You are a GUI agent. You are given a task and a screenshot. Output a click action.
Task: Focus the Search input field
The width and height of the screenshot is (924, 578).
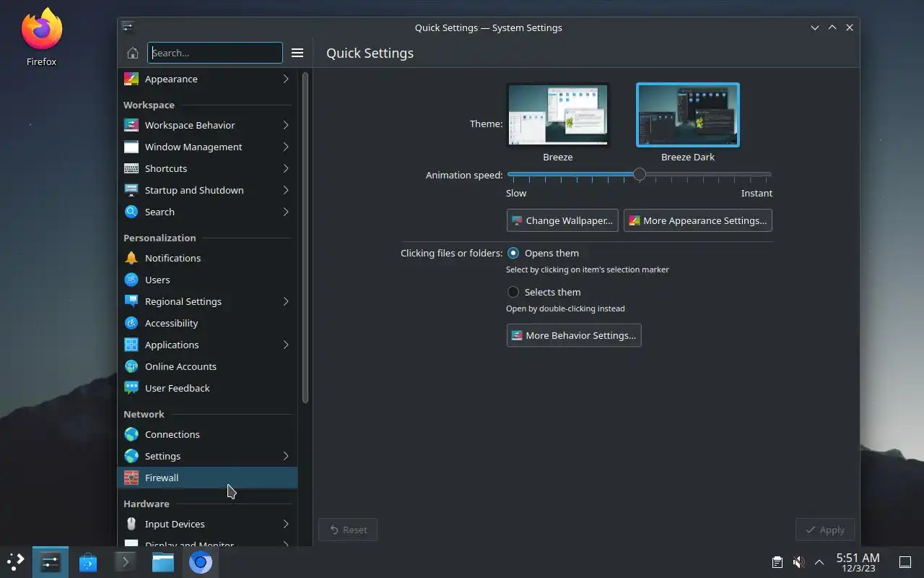point(215,53)
